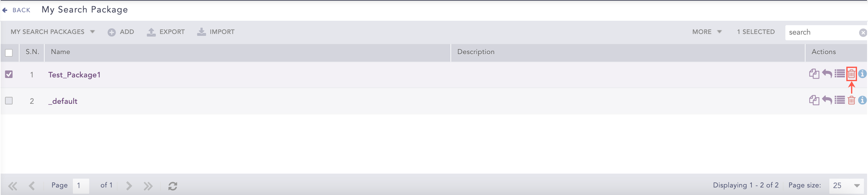Check the _default row checkbox
Screen dimensions: 868x195
(9, 101)
